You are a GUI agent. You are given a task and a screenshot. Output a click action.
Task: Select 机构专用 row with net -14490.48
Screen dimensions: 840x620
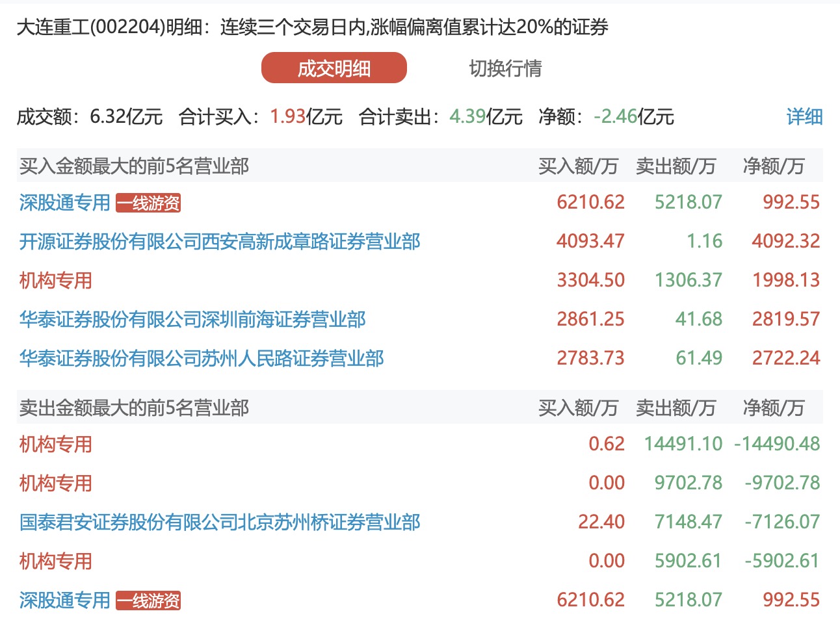(56, 445)
